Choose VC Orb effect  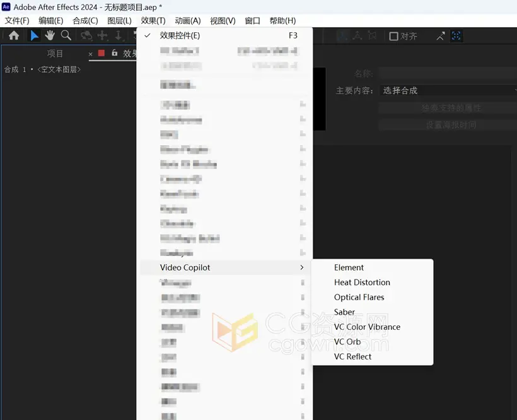pos(347,342)
